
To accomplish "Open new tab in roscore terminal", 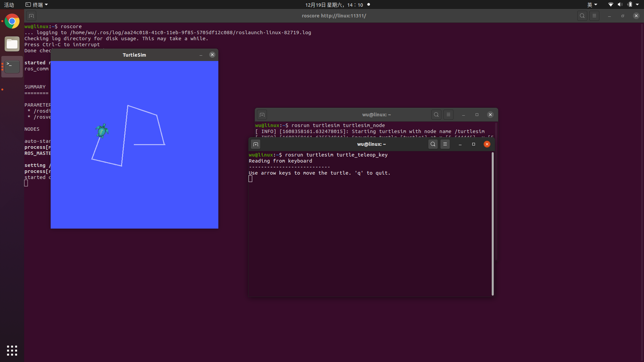I will click(31, 16).
